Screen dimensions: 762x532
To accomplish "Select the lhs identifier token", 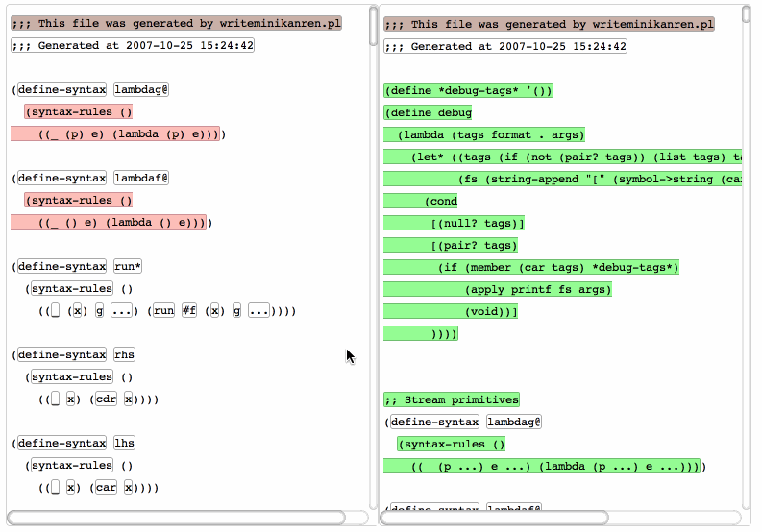I will pos(125,444).
